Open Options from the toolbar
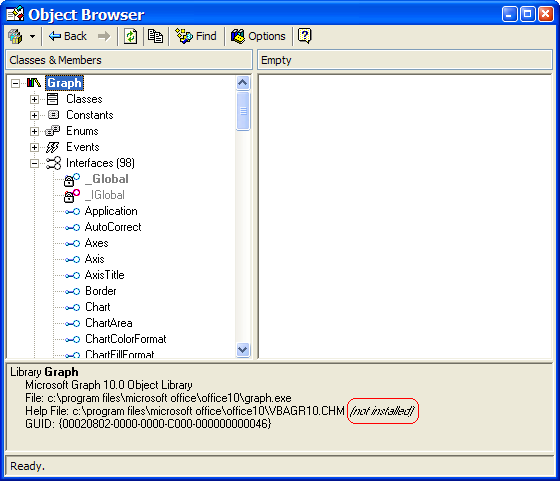Image resolution: width=560 pixels, height=481 pixels. coord(258,36)
